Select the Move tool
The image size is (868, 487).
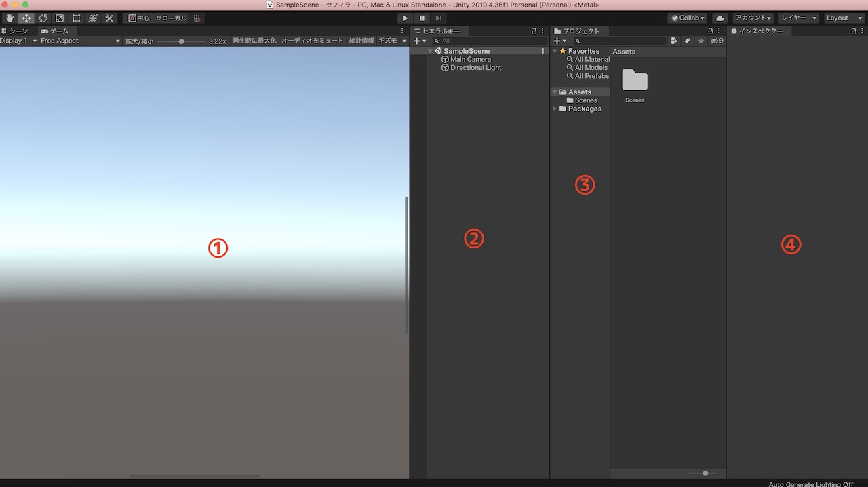click(26, 18)
